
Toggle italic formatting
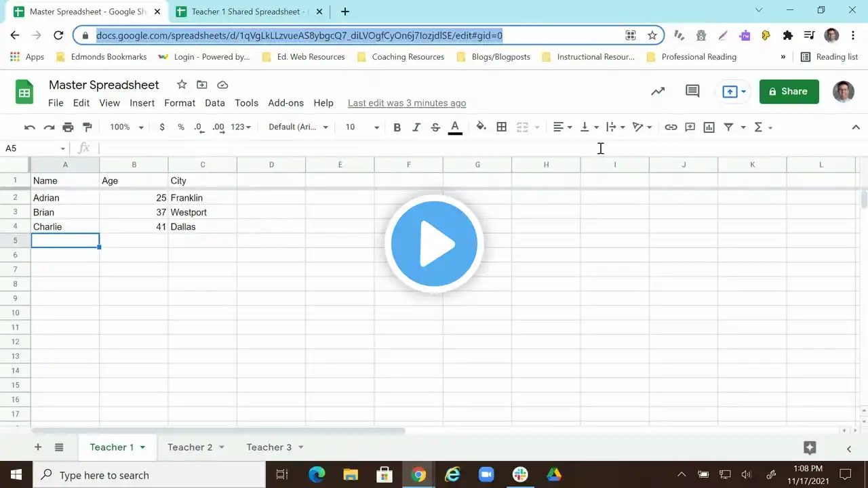click(x=416, y=127)
